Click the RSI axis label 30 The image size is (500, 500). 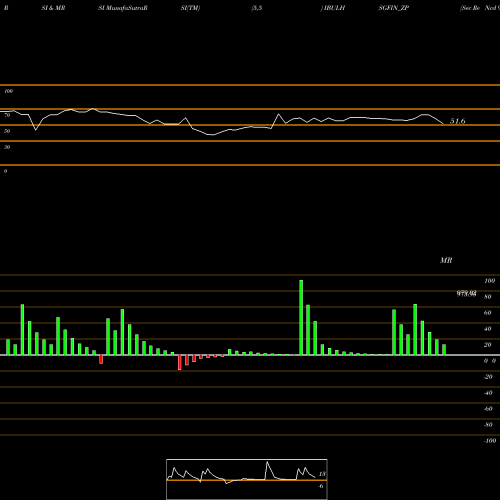click(7, 147)
